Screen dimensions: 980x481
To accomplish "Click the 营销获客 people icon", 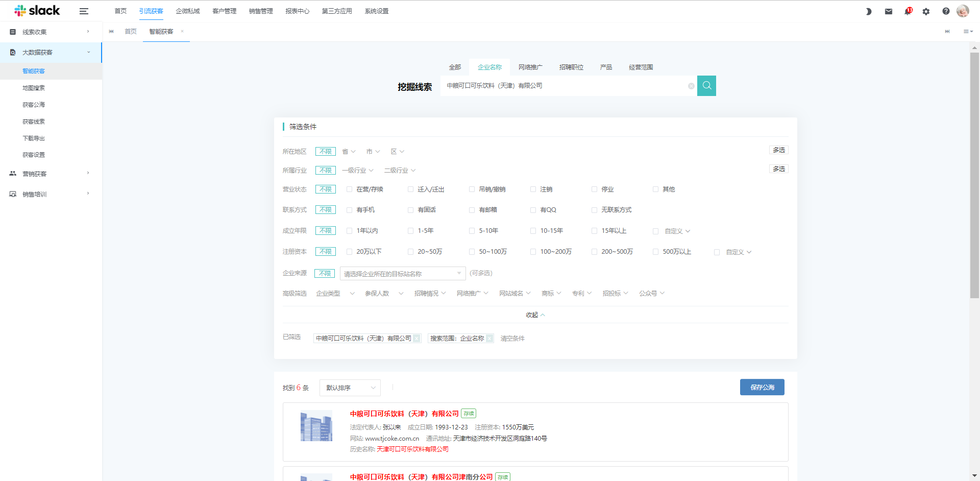I will (x=13, y=174).
